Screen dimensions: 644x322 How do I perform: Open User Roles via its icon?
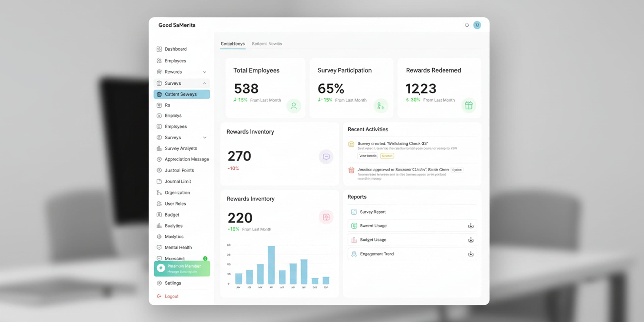point(159,204)
